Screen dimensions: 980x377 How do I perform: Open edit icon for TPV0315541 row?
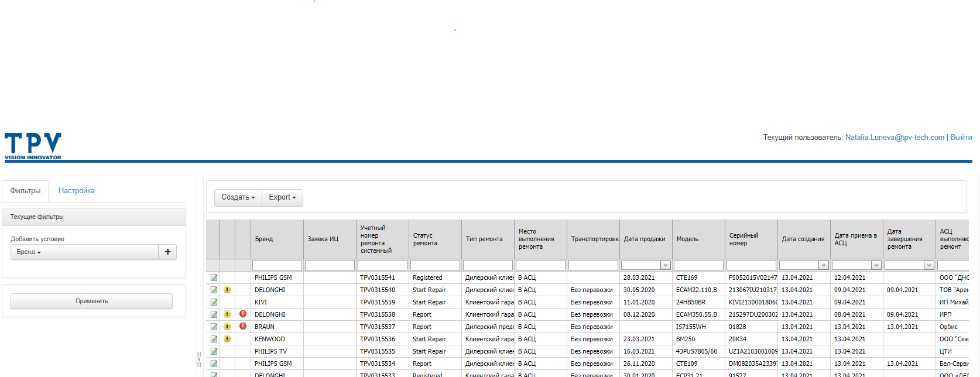pyautogui.click(x=214, y=277)
